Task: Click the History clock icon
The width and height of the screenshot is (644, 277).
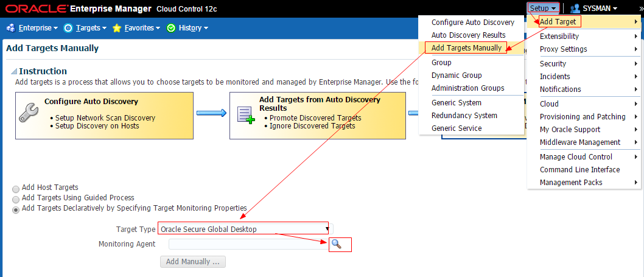Action: [171, 28]
